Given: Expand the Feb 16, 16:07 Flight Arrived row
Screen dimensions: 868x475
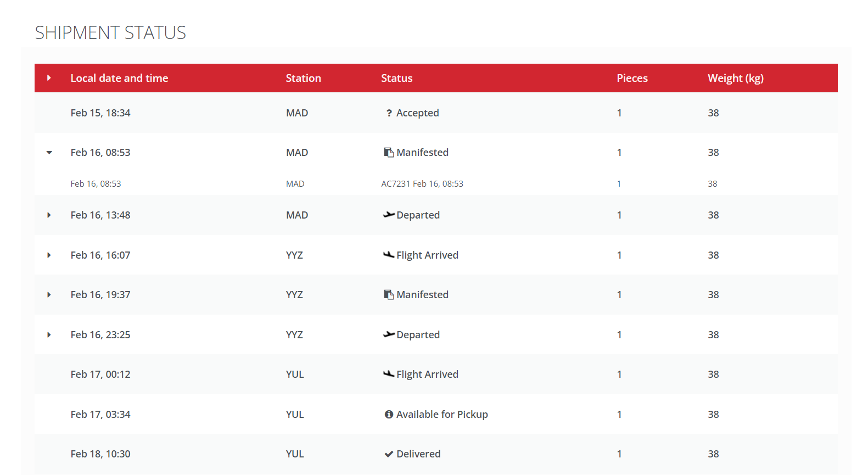Looking at the screenshot, I should [x=49, y=255].
